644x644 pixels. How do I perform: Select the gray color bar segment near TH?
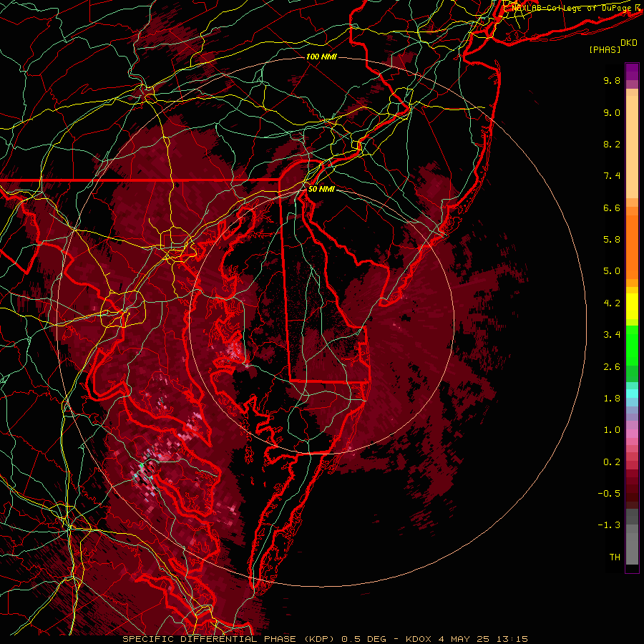click(x=632, y=549)
